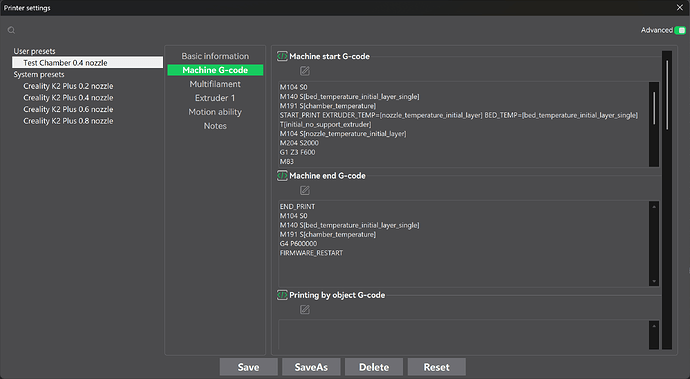Click the search magnifier icon

coord(11,30)
